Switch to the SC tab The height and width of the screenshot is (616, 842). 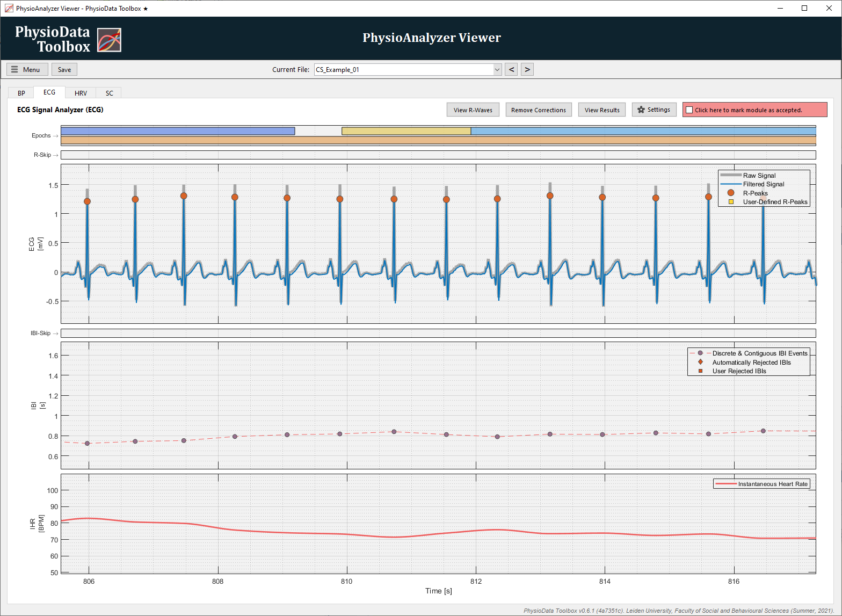110,93
